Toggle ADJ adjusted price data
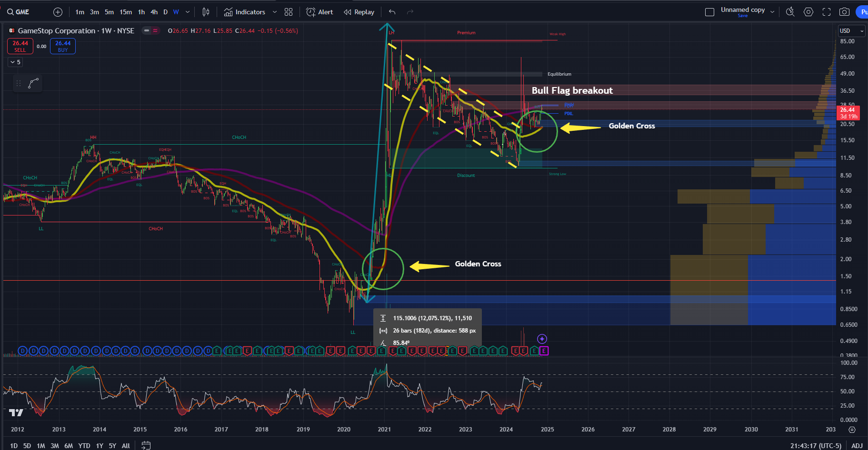Image resolution: width=868 pixels, height=450 pixels. tap(857, 446)
